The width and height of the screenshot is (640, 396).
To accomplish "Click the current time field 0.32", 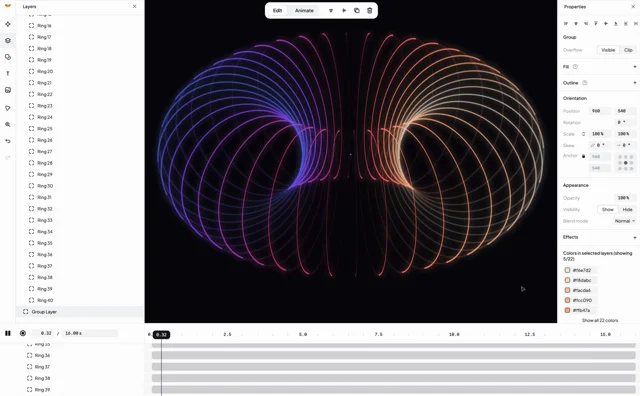I will coord(43,334).
